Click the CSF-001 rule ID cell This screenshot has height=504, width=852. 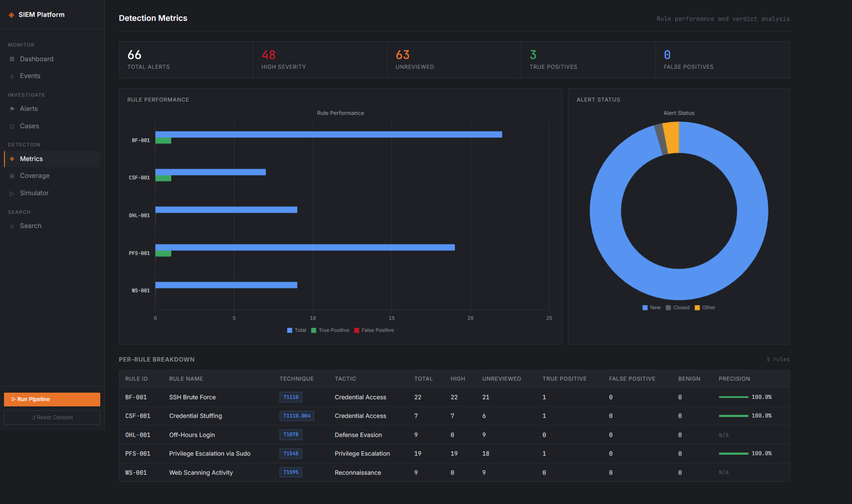tap(138, 416)
